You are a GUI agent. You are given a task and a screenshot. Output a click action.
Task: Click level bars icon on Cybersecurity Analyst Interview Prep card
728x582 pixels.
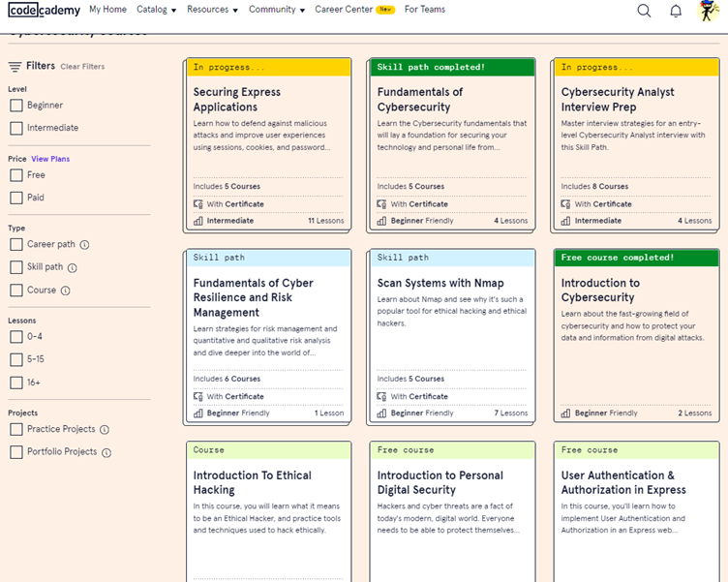tap(565, 221)
